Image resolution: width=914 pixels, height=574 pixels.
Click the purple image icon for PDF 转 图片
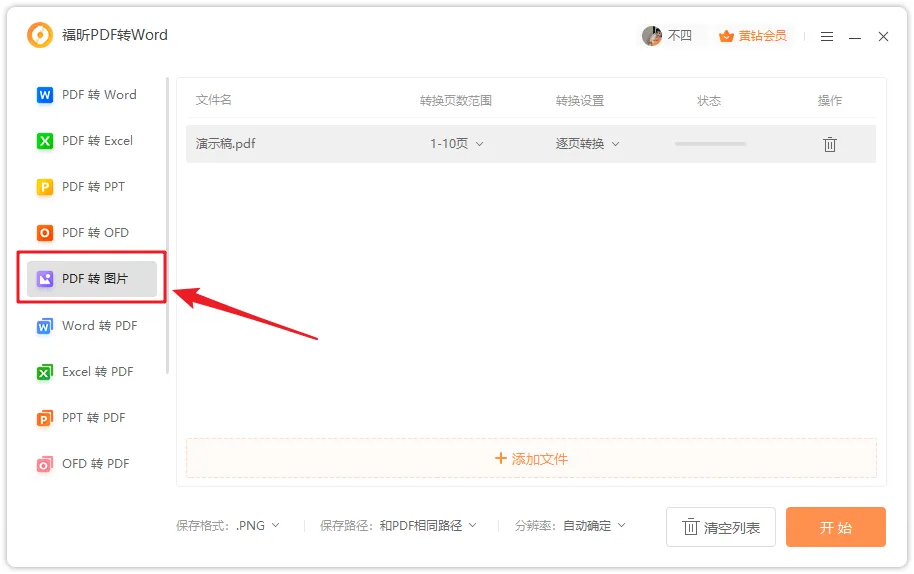[x=45, y=279]
